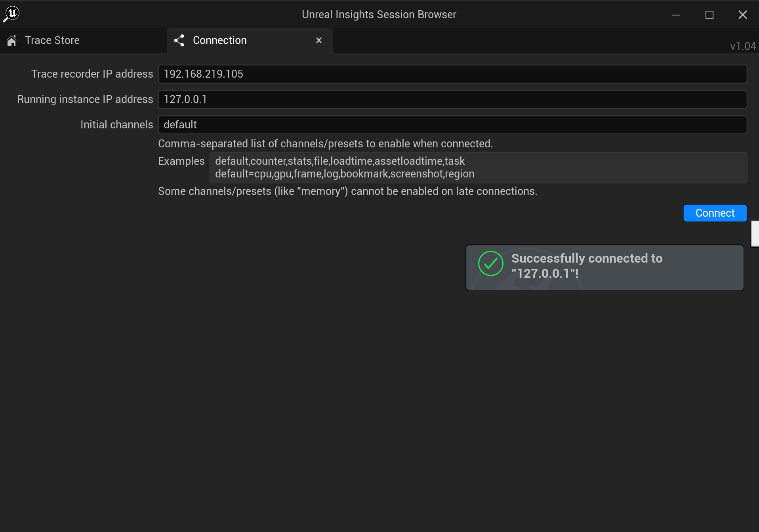Close the Unreal Insights Session Browser window
This screenshot has height=532, width=759.
(x=743, y=15)
